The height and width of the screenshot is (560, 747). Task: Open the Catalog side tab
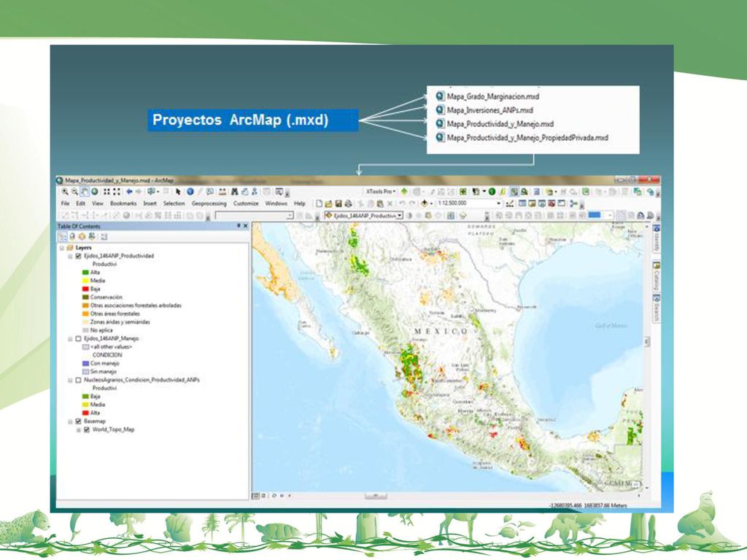point(656,276)
